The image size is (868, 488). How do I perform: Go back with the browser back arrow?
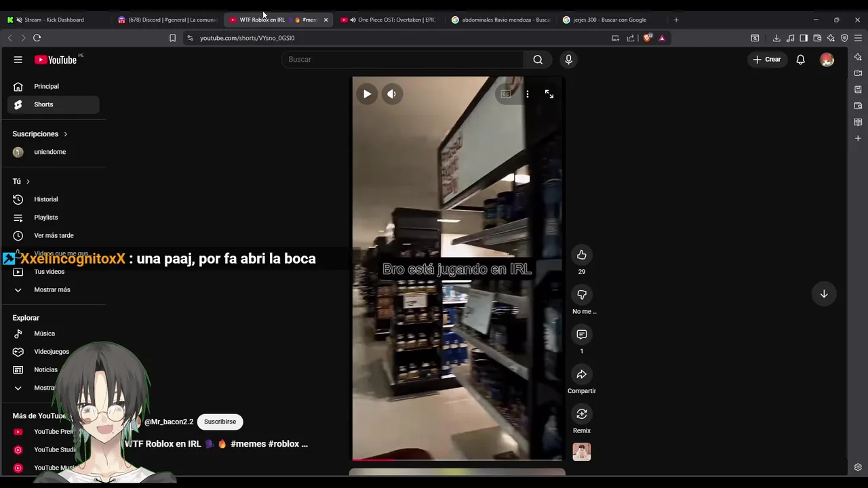[x=9, y=38]
